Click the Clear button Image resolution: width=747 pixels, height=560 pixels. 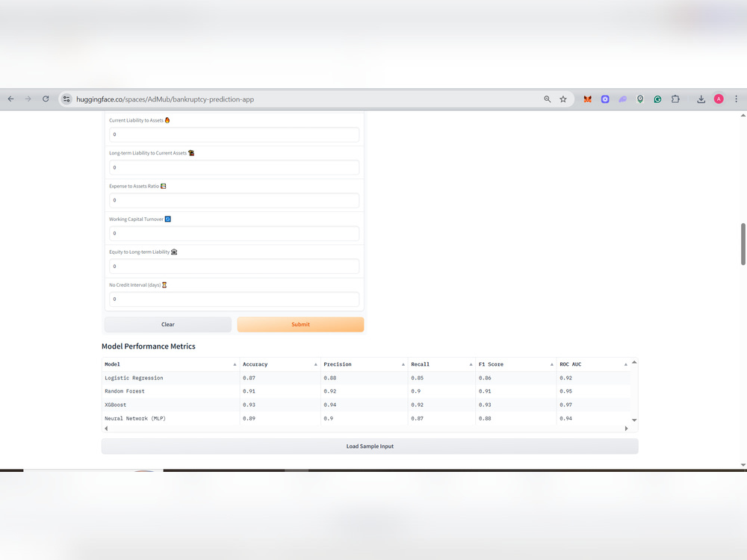(x=167, y=324)
